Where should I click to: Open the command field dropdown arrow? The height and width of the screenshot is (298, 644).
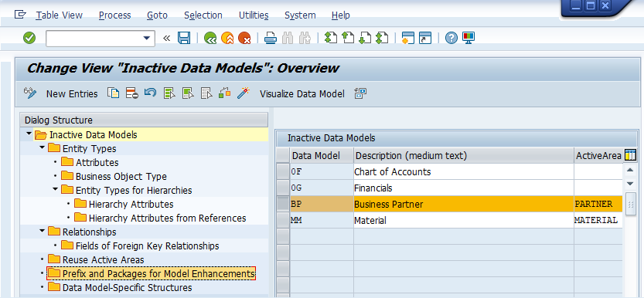pos(147,38)
